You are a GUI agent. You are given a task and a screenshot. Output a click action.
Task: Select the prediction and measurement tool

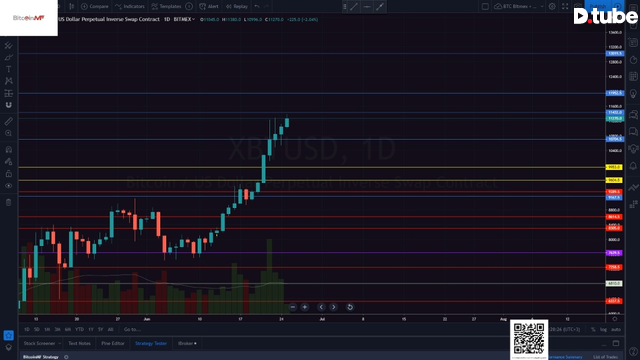(9, 93)
